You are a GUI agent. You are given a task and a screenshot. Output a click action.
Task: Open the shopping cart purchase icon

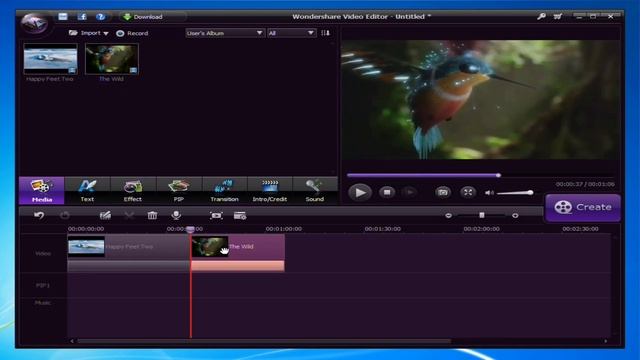click(x=558, y=16)
